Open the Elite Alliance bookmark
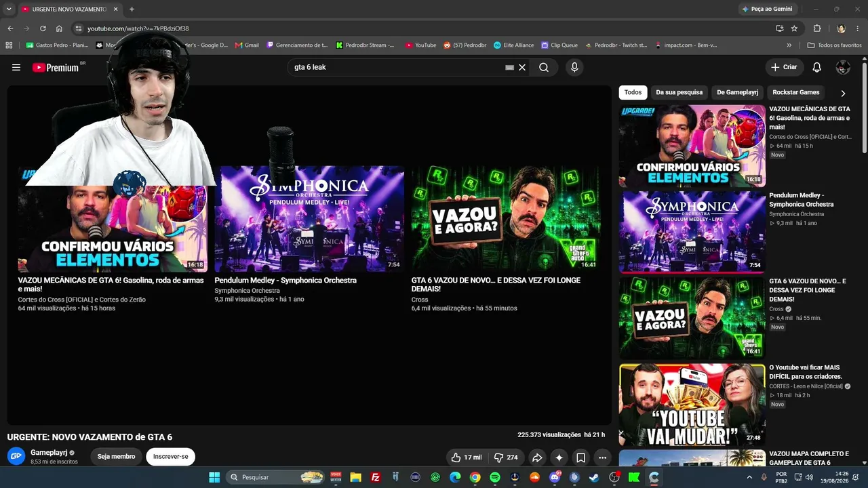The height and width of the screenshot is (488, 868). pos(514,45)
